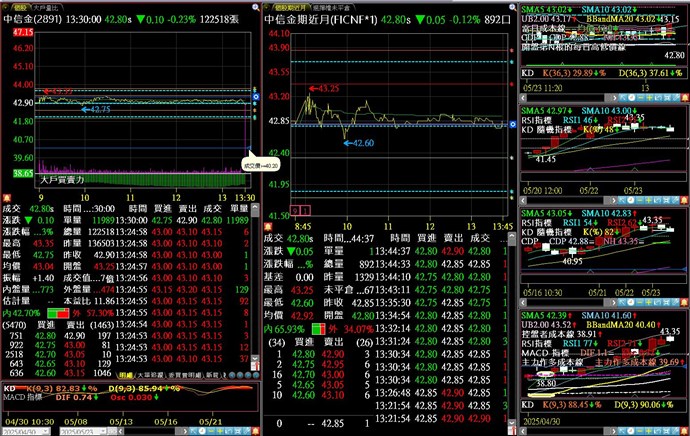Viewport: 690px width, 436px height.
Task: Zoom out with minus icon on the 05/23 11:20 chart
Action: pos(641,98)
